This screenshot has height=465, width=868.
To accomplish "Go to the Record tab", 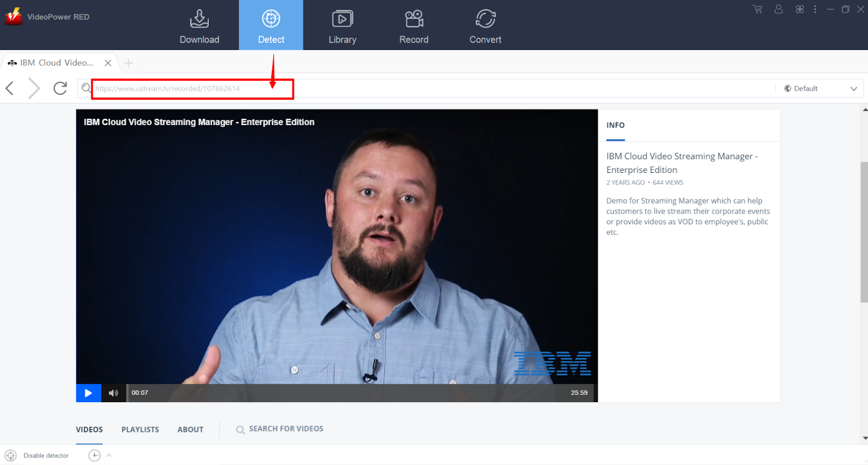I will pyautogui.click(x=414, y=25).
